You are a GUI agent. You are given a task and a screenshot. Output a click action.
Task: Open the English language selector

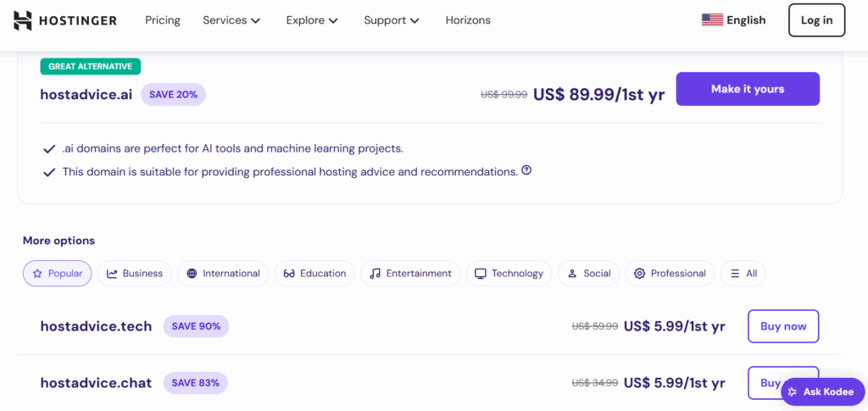pos(734,20)
